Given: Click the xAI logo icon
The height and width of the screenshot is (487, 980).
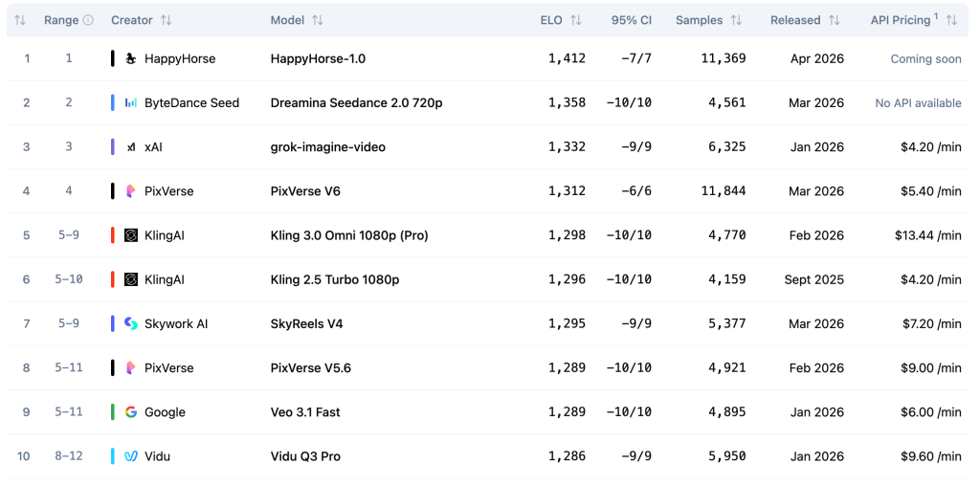Looking at the screenshot, I should [x=131, y=147].
